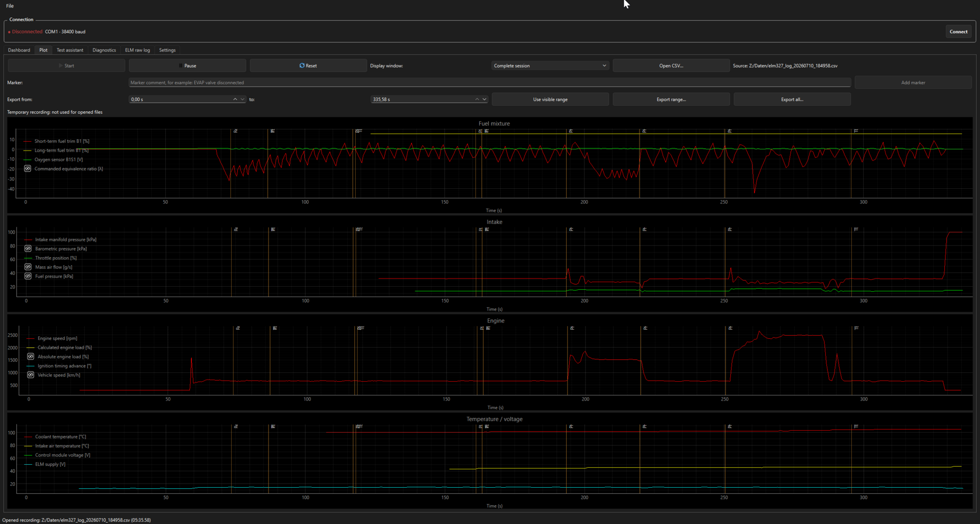Click the Marker comment input field
Image resolution: width=980 pixels, height=524 pixels.
point(489,83)
